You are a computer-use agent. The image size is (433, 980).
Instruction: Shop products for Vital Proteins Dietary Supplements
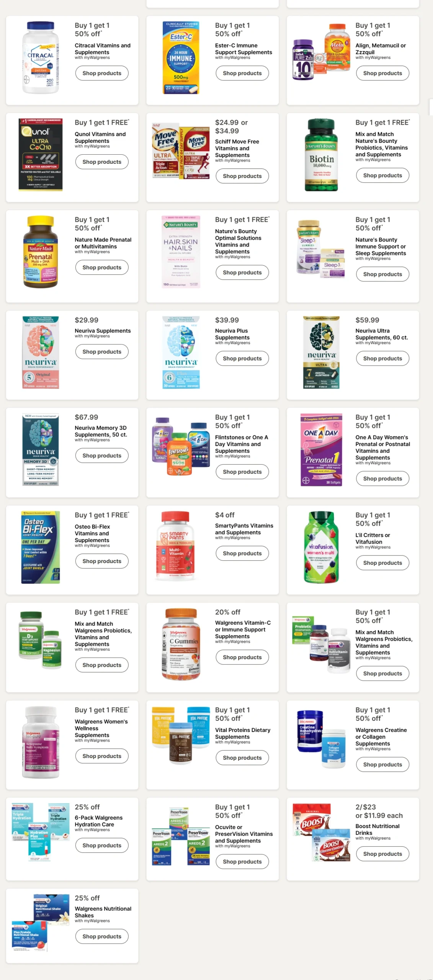pos(242,758)
